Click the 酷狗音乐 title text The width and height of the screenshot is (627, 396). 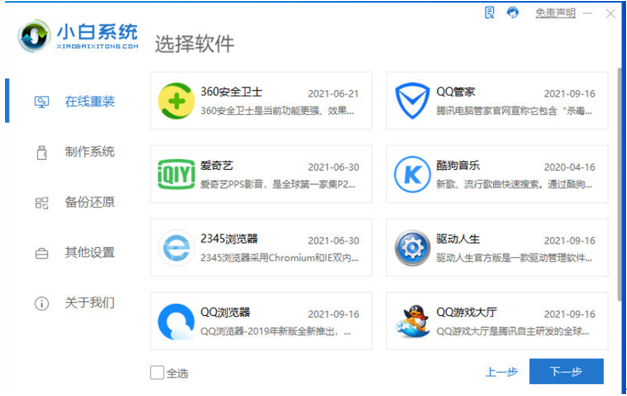point(458,165)
